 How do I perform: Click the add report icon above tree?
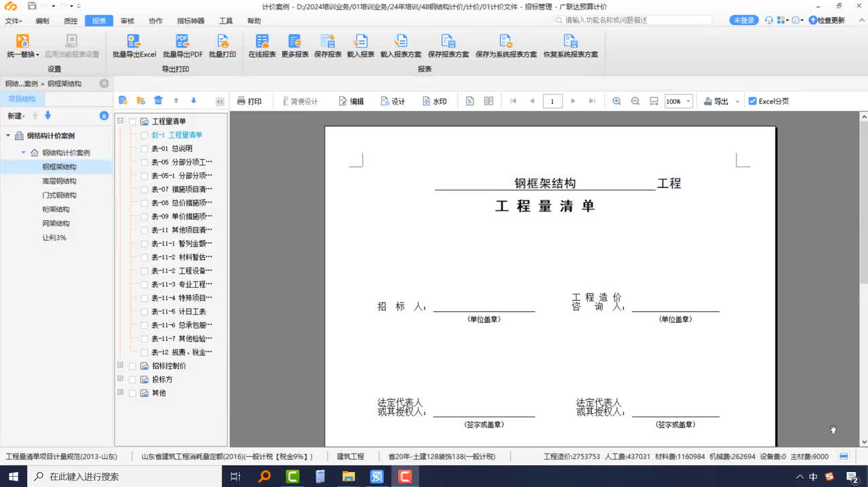[x=123, y=101]
